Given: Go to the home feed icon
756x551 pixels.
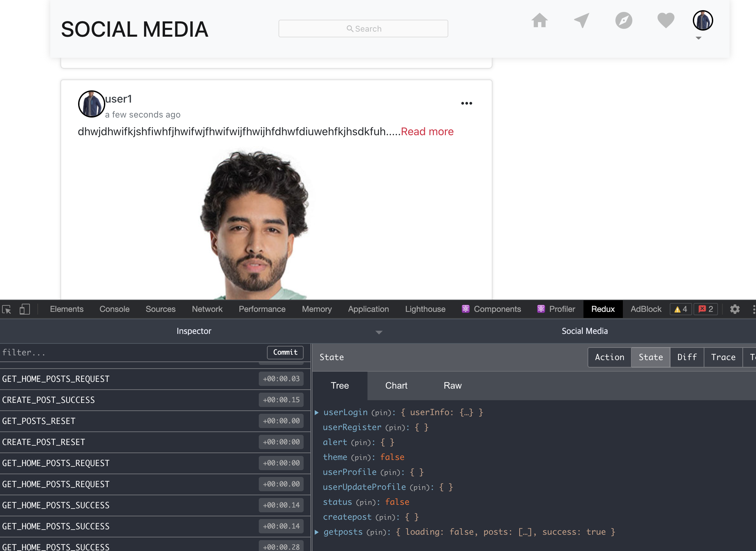Looking at the screenshot, I should click(539, 20).
